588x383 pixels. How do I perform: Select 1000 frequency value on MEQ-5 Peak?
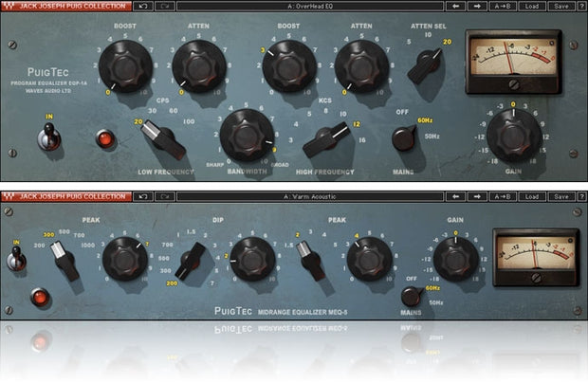coord(88,246)
